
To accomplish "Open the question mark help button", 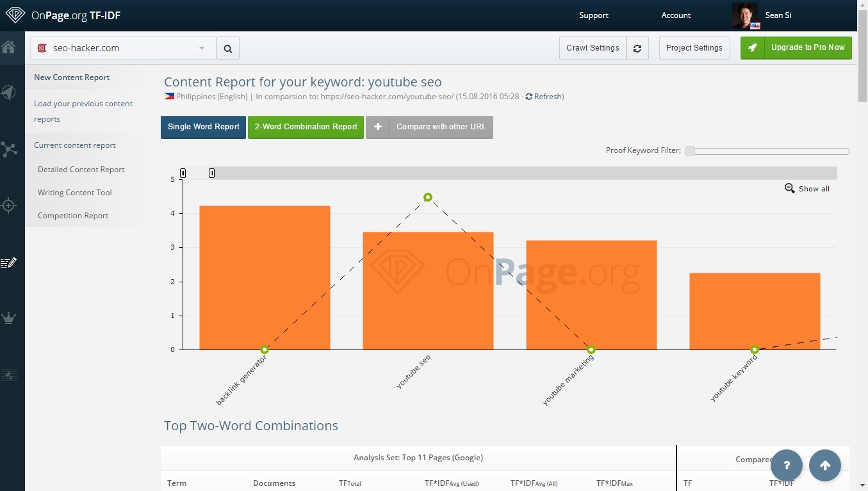I will click(x=787, y=465).
